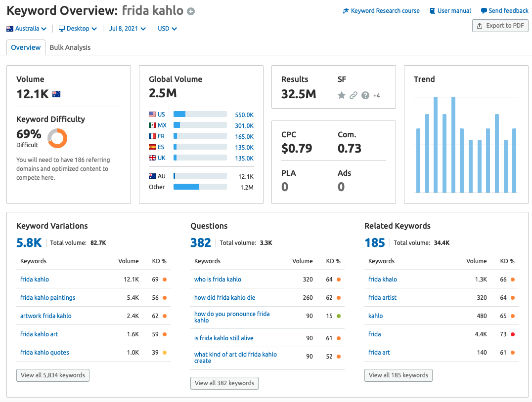This screenshot has width=532, height=402.
Task: Click the question mark SERP feature icon
Action: 365,95
